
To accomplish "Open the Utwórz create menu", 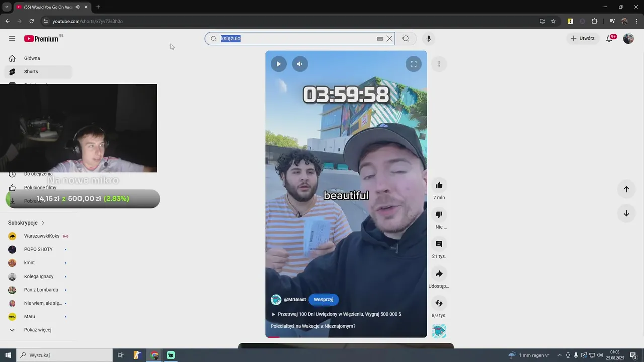I will coord(582,38).
